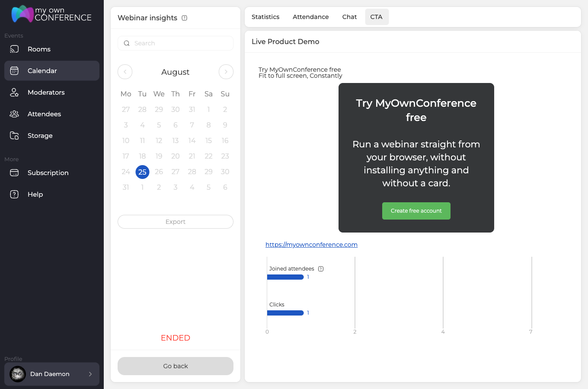Select the 23rd in the calendar
The image size is (588, 389).
225,156
